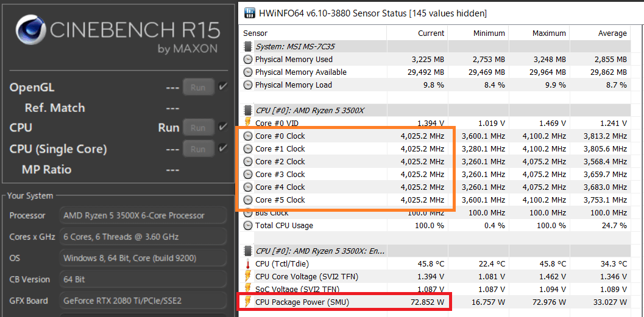Click the CPU Run button

[199, 128]
